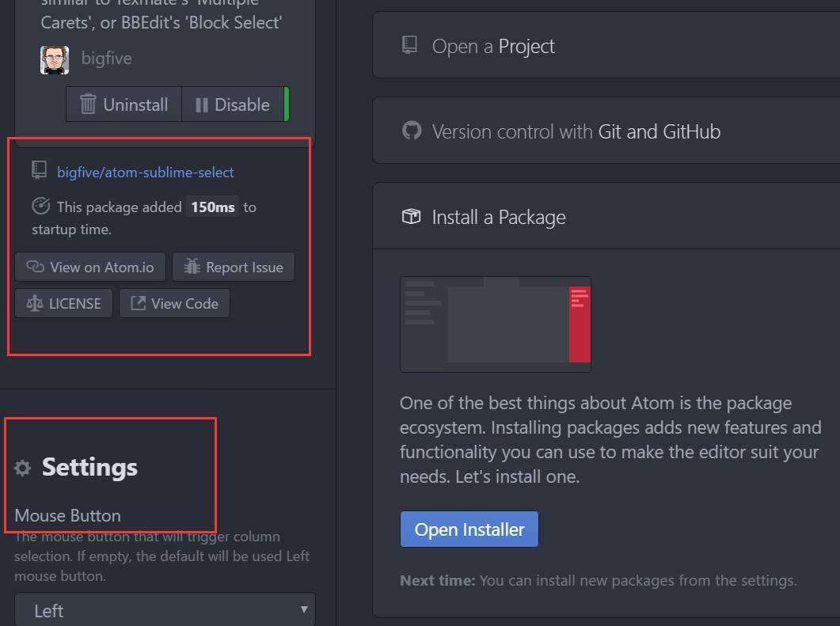Click the Mouse Button setting label
This screenshot has width=840, height=626.
click(x=67, y=515)
